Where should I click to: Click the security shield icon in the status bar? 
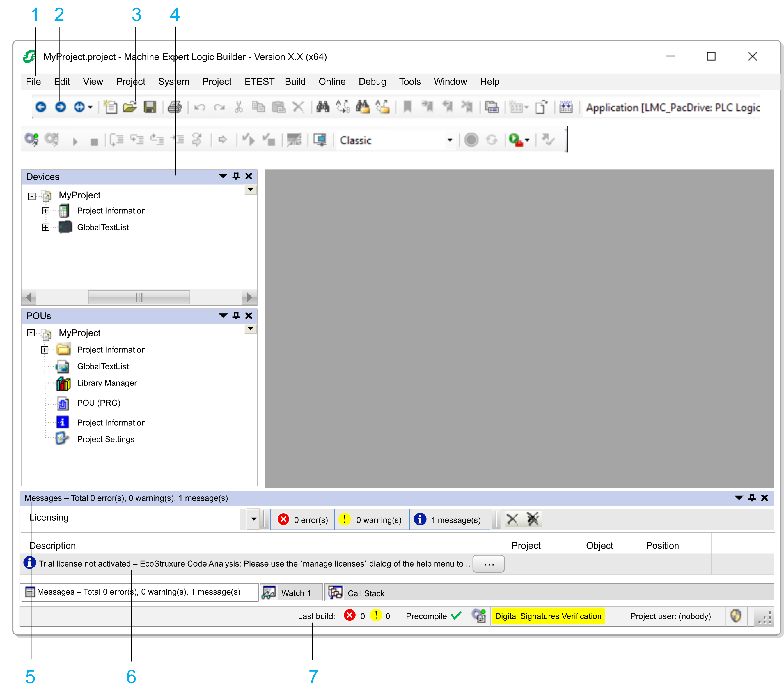coord(735,616)
